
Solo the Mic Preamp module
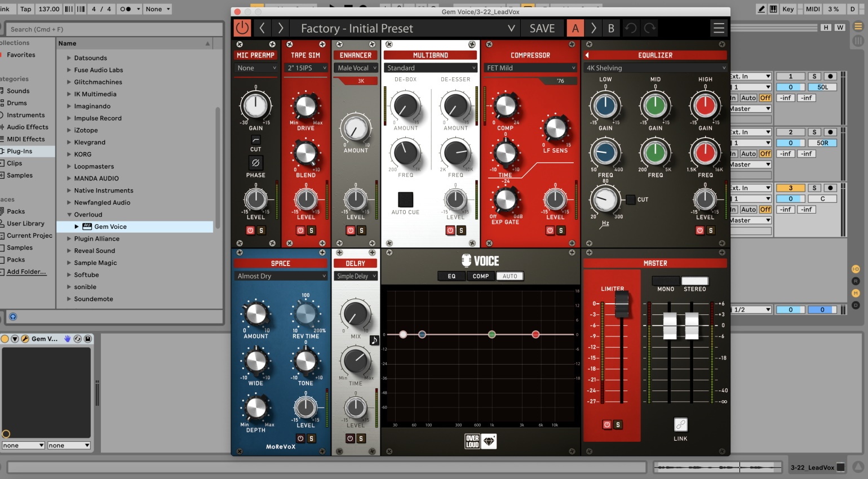coord(261,230)
